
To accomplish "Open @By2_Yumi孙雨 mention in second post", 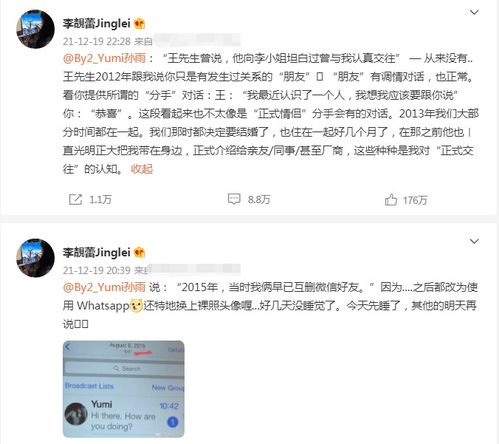I will coord(104,287).
